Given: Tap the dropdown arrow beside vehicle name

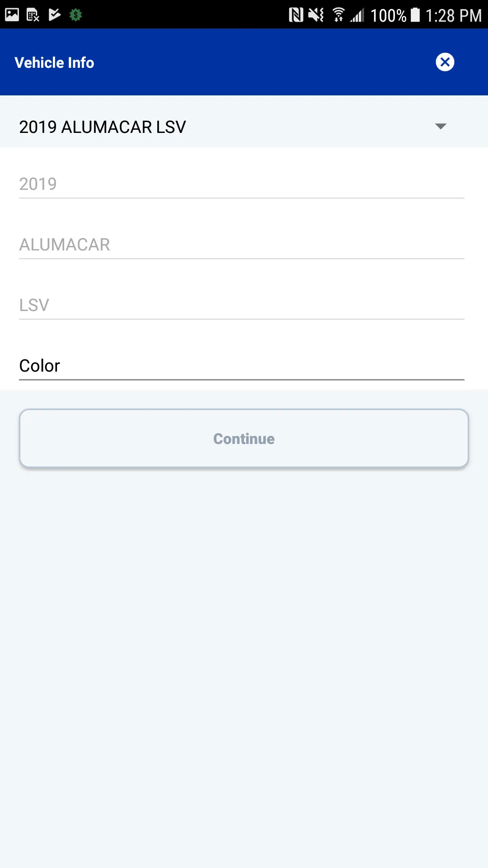Looking at the screenshot, I should coord(441,127).
